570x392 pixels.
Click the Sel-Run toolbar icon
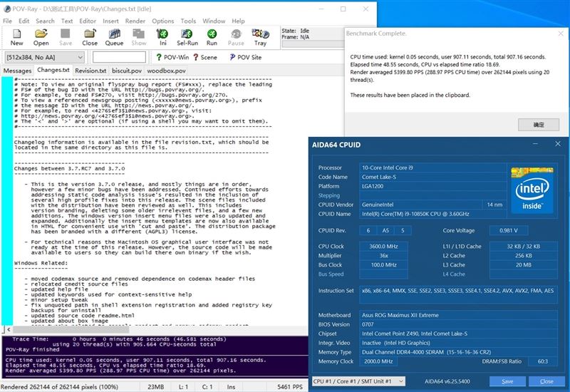(187, 38)
